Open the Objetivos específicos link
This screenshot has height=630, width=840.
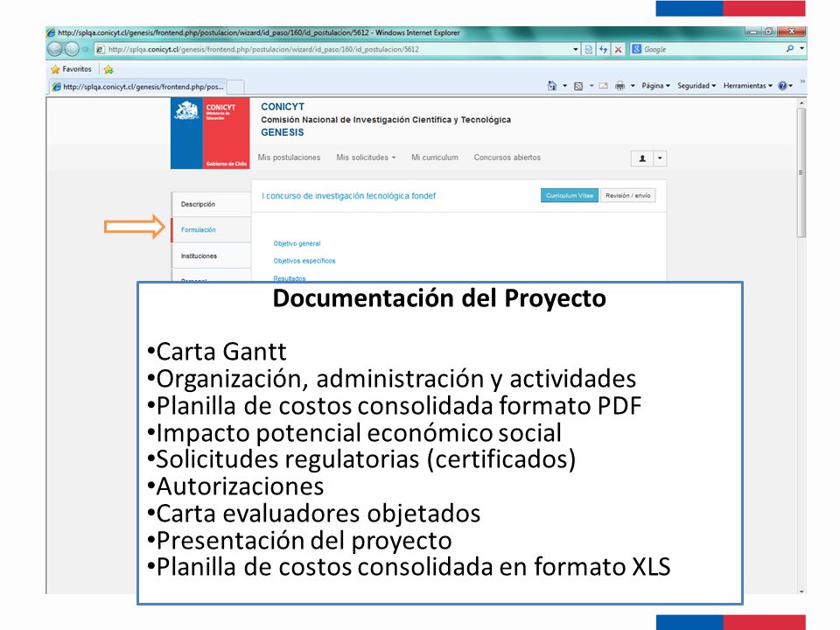pos(304,261)
